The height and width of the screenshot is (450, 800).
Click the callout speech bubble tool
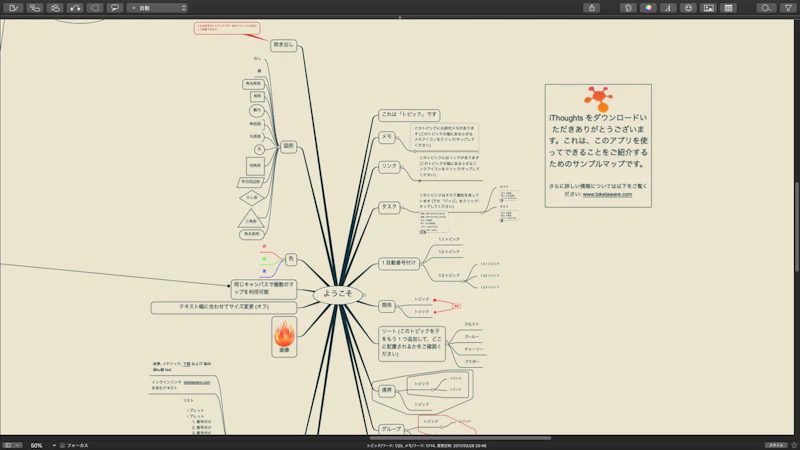(x=115, y=7)
